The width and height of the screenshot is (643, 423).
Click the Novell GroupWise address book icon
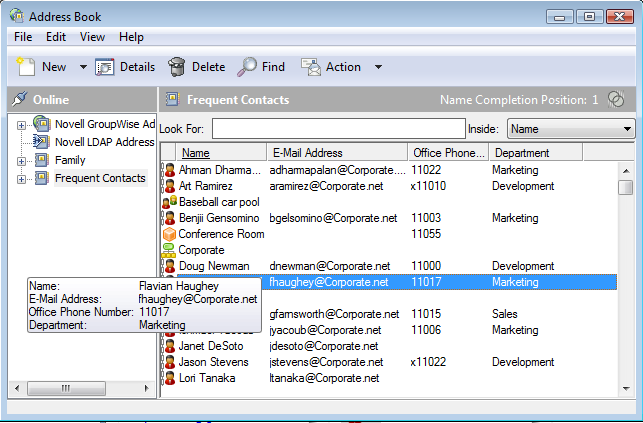[42, 124]
